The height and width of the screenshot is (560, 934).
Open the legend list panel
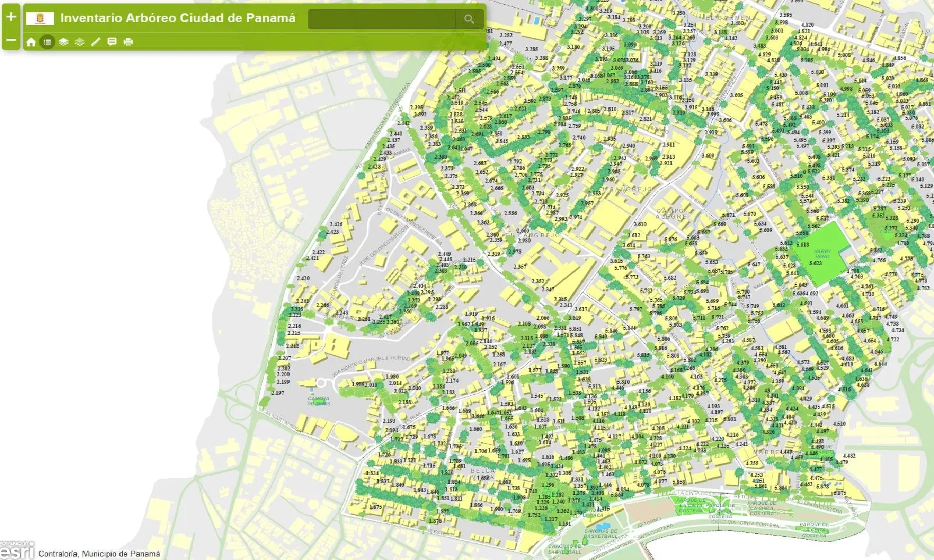(x=47, y=42)
